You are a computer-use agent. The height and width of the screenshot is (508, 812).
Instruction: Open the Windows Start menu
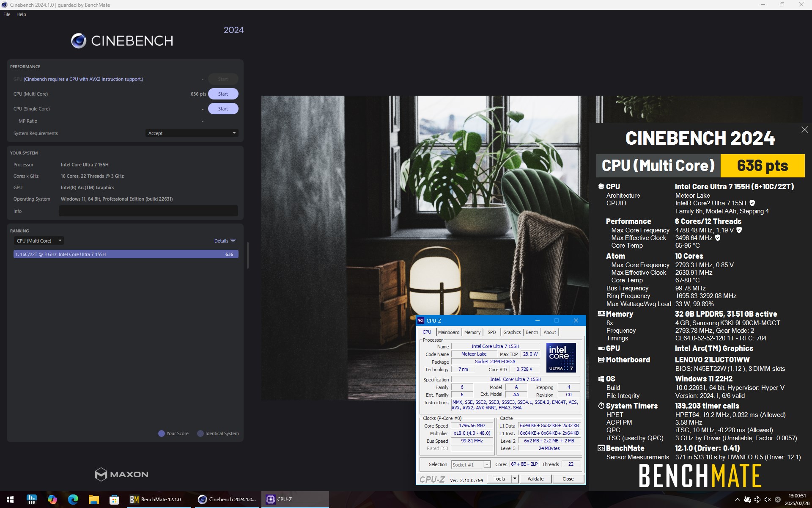[10, 500]
